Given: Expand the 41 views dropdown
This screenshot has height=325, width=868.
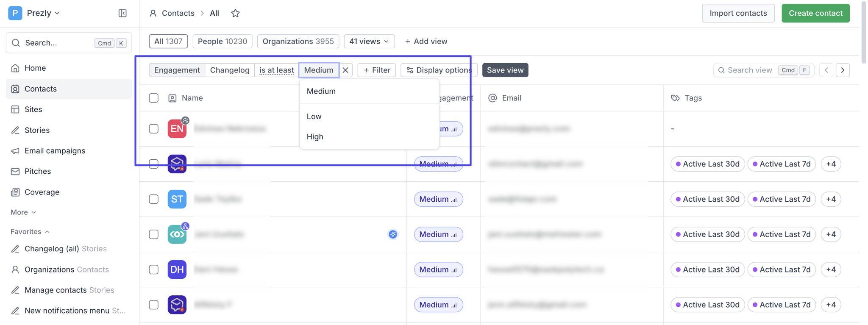Looking at the screenshot, I should (x=369, y=41).
